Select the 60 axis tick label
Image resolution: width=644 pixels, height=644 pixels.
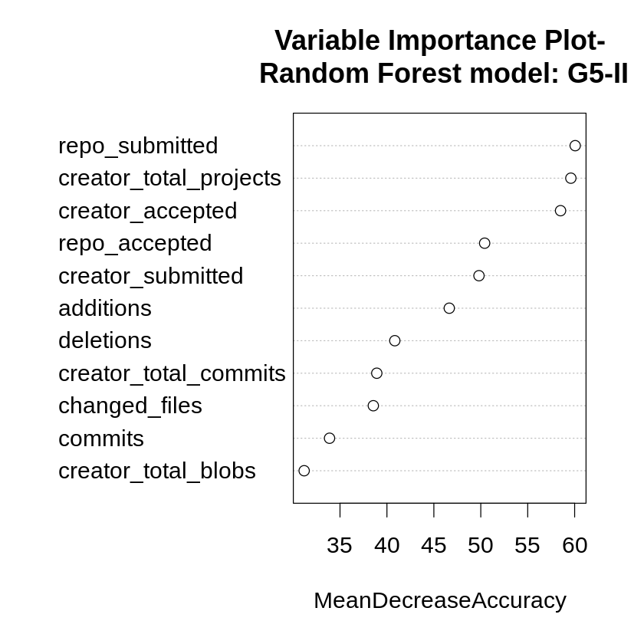pos(574,545)
